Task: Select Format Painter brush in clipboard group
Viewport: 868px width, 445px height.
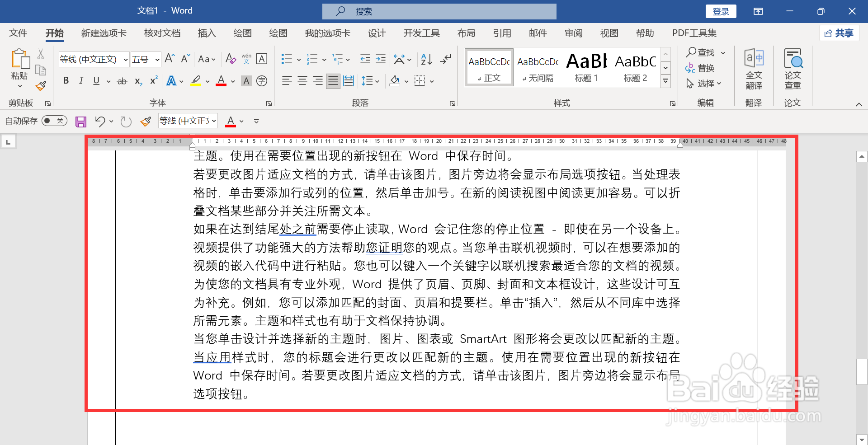Action: click(x=41, y=85)
